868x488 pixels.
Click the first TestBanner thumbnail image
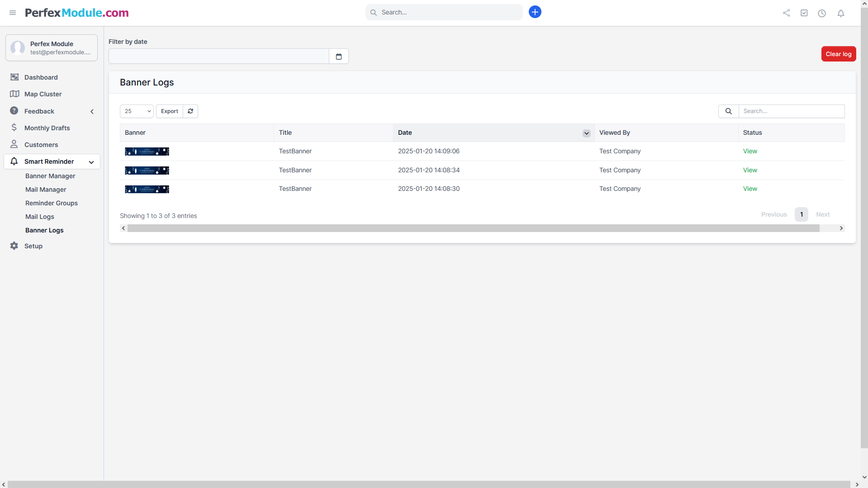coord(147,152)
